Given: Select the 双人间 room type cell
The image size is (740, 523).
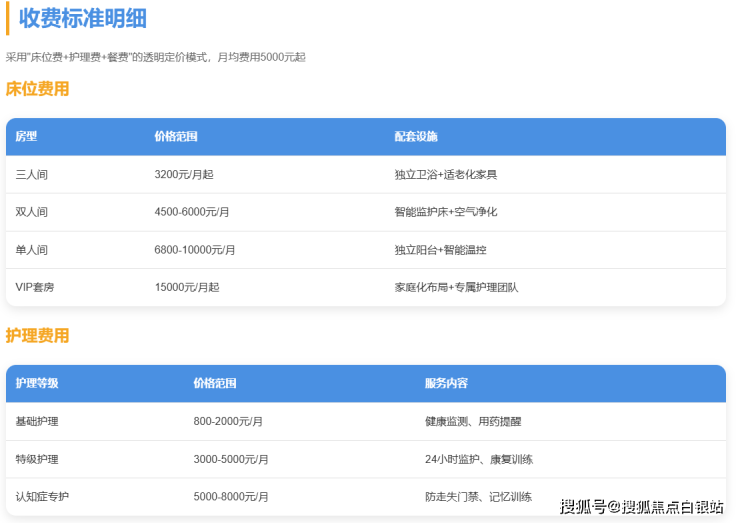Looking at the screenshot, I should (x=32, y=212).
